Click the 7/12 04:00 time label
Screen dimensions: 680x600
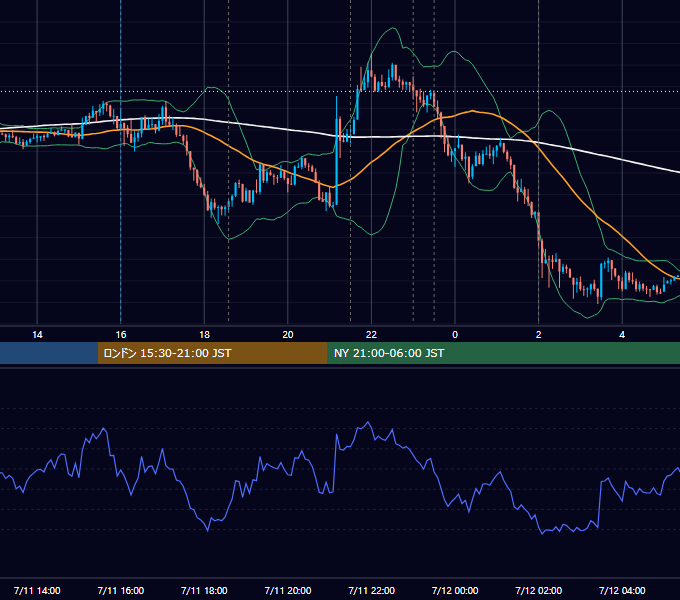pos(622,590)
